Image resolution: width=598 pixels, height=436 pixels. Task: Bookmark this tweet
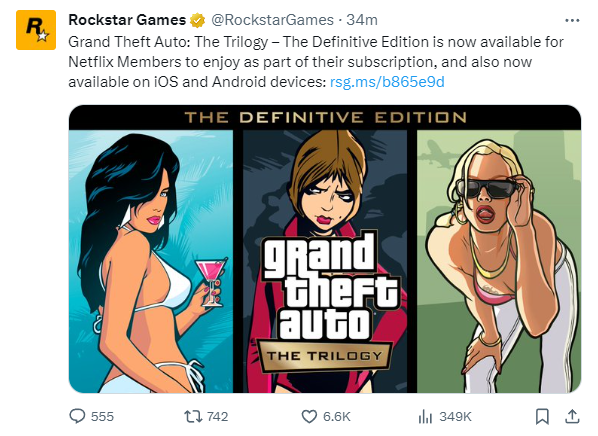tap(542, 417)
